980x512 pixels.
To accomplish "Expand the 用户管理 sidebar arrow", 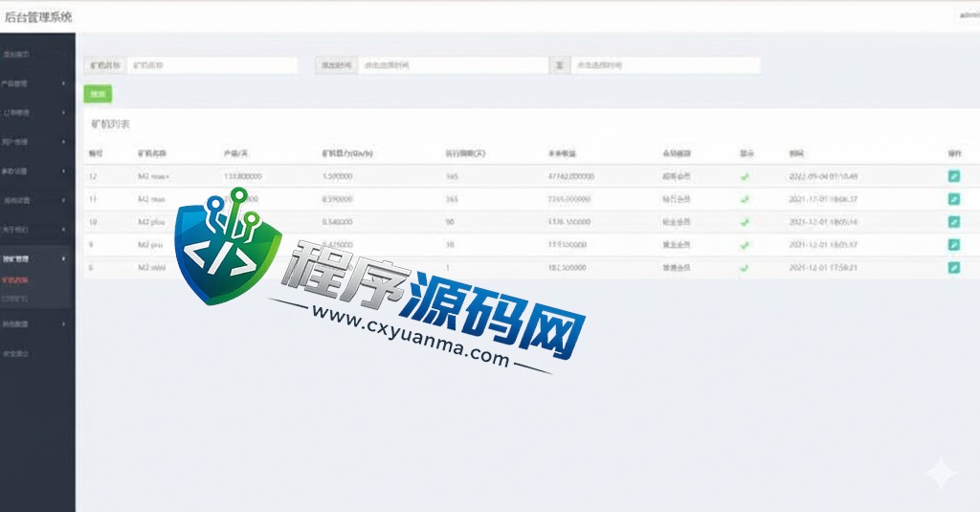I will click(63, 142).
